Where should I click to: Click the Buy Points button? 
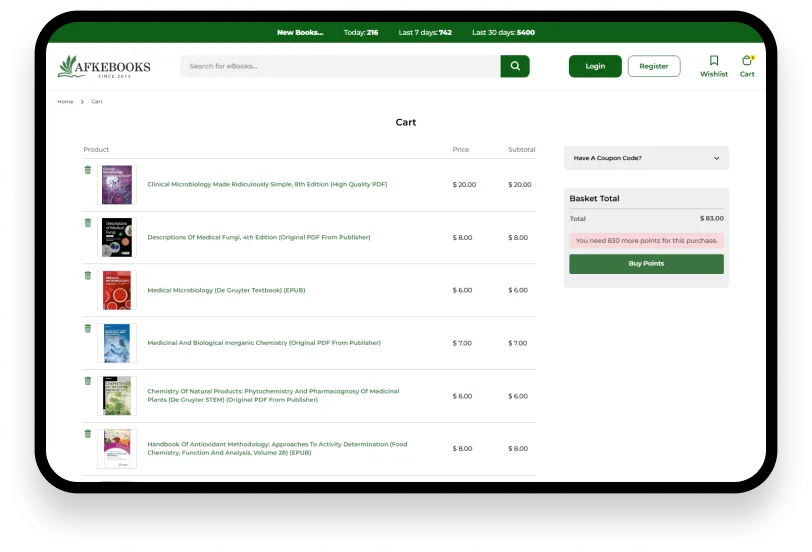(646, 264)
